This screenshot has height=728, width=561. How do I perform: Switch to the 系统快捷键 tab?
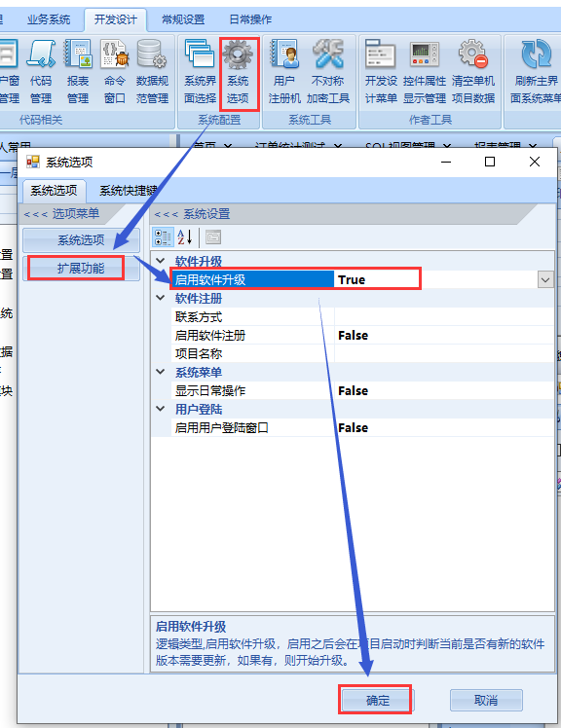click(129, 191)
